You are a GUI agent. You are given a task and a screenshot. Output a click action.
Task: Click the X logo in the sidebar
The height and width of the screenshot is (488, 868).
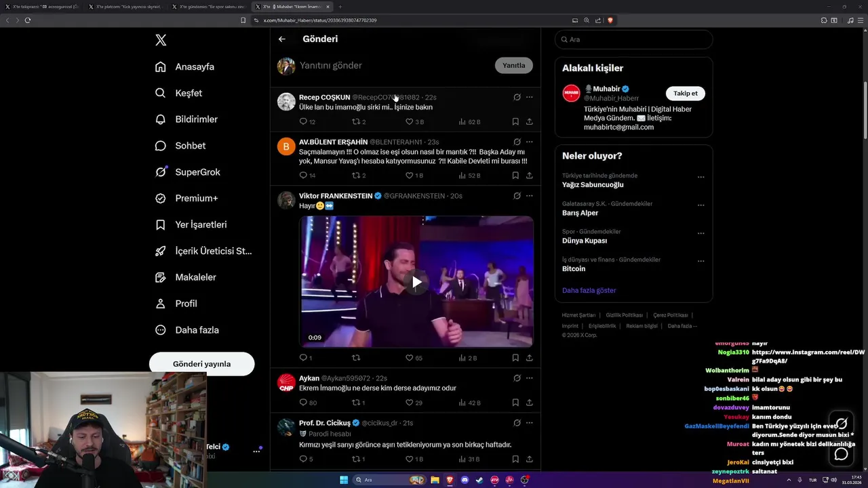pos(161,40)
